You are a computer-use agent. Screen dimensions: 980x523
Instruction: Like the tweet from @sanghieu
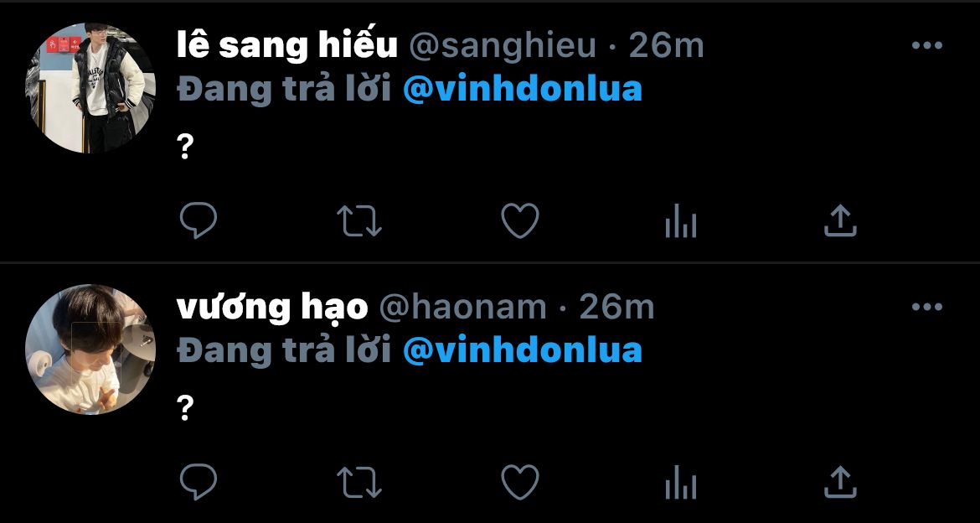click(x=520, y=220)
